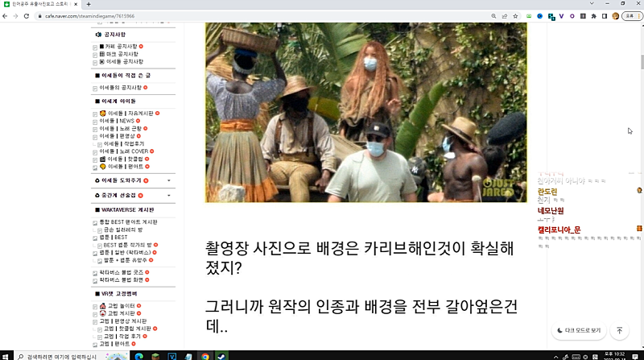This screenshot has width=644, height=360.
Task: Show hidden system tray icons chevron
Action: (555, 357)
